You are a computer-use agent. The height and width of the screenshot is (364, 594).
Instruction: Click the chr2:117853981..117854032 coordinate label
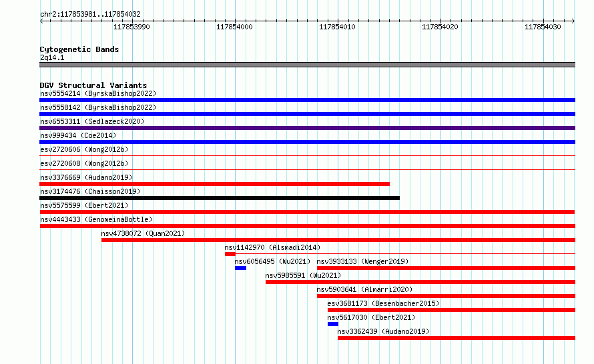90,14
